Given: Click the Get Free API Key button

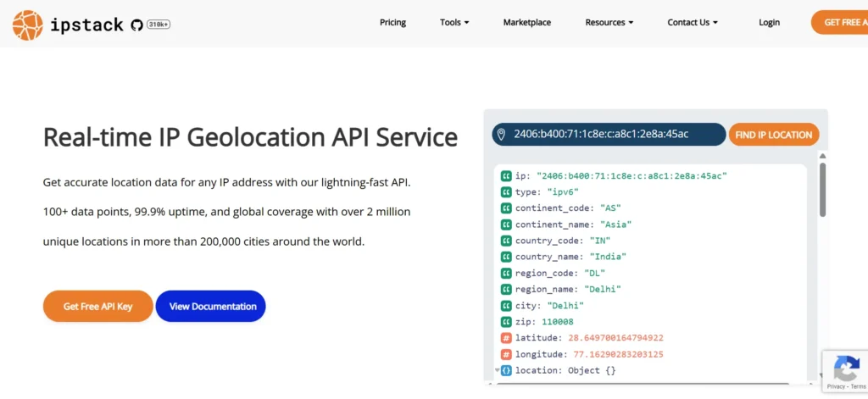Looking at the screenshot, I should 98,306.
